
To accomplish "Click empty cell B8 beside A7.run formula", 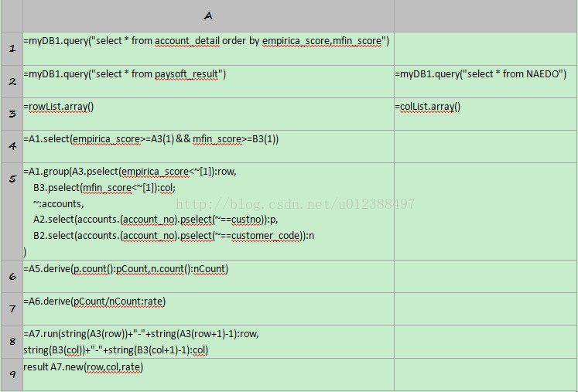I will (x=485, y=342).
